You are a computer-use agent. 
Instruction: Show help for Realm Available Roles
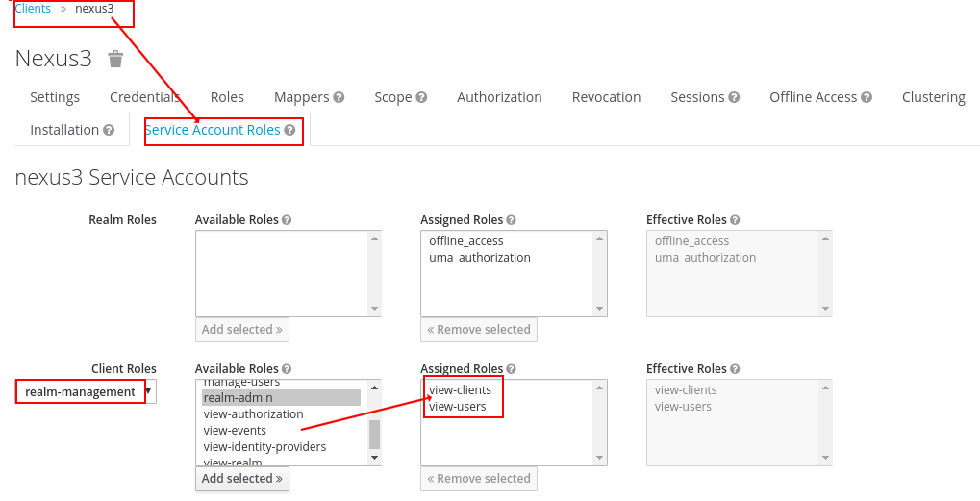tap(287, 220)
